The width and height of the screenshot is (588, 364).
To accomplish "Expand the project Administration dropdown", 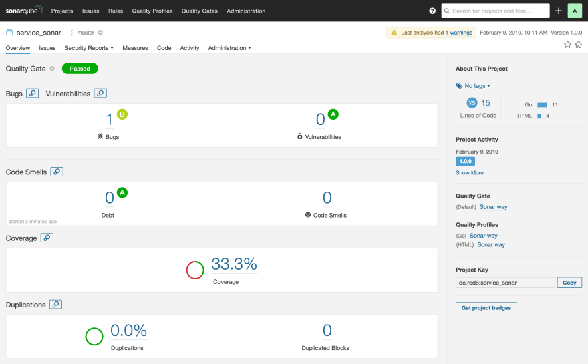I will pos(229,48).
